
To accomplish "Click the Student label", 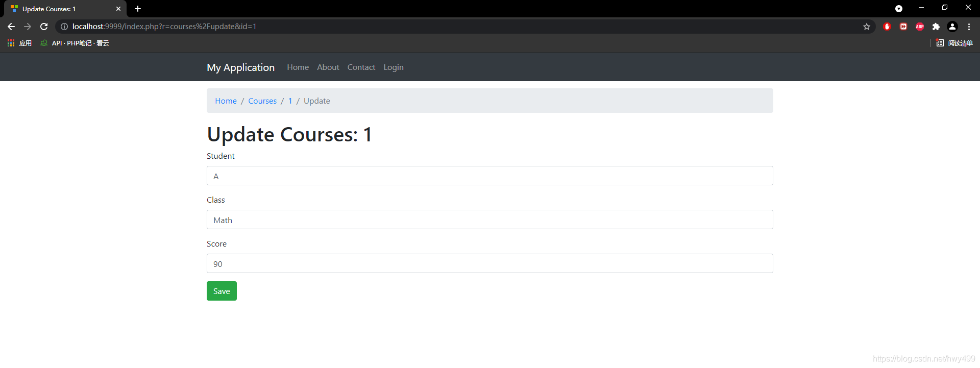I will coord(220,156).
